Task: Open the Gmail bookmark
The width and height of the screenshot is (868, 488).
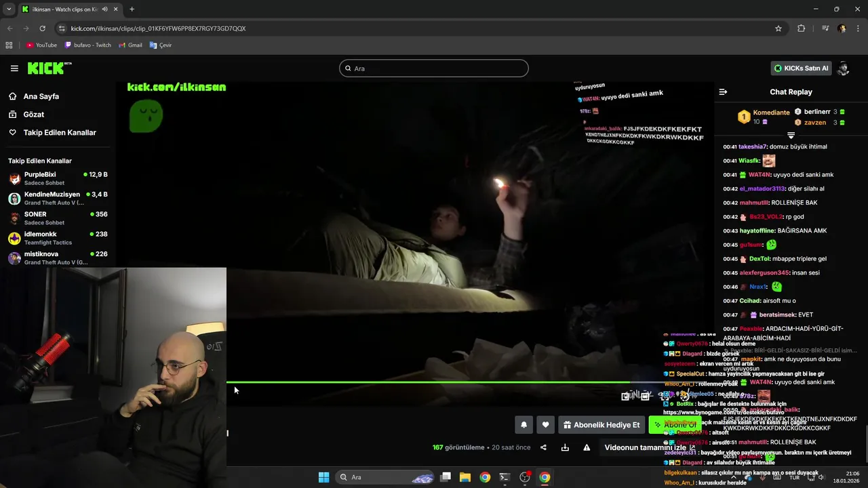Action: point(130,45)
